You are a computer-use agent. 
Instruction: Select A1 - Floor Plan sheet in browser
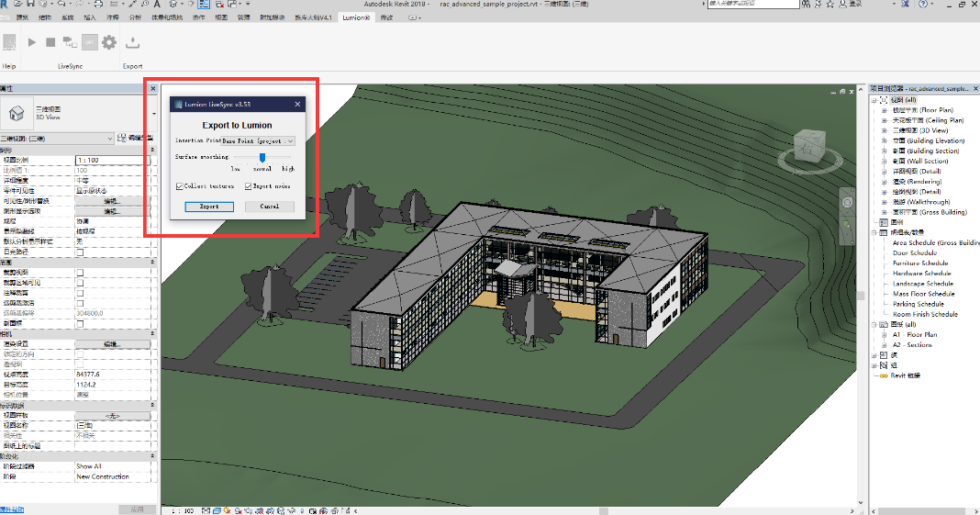(914, 334)
